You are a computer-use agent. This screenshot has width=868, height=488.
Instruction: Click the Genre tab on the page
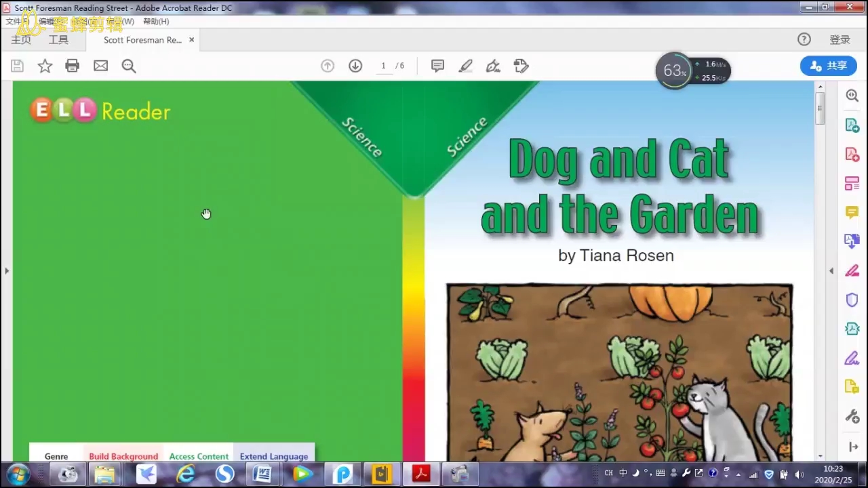56,456
